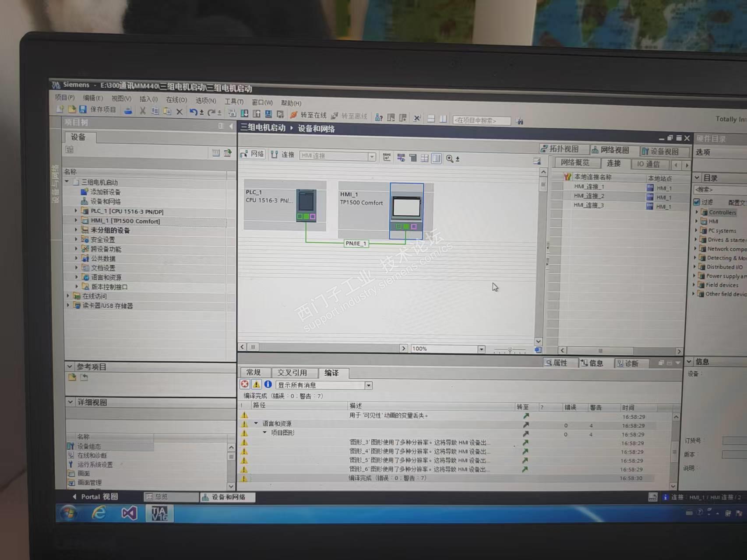Image resolution: width=747 pixels, height=560 pixels.
Task: Expand HMI_1 [TP1500 Comfort] tree node
Action: (76, 221)
